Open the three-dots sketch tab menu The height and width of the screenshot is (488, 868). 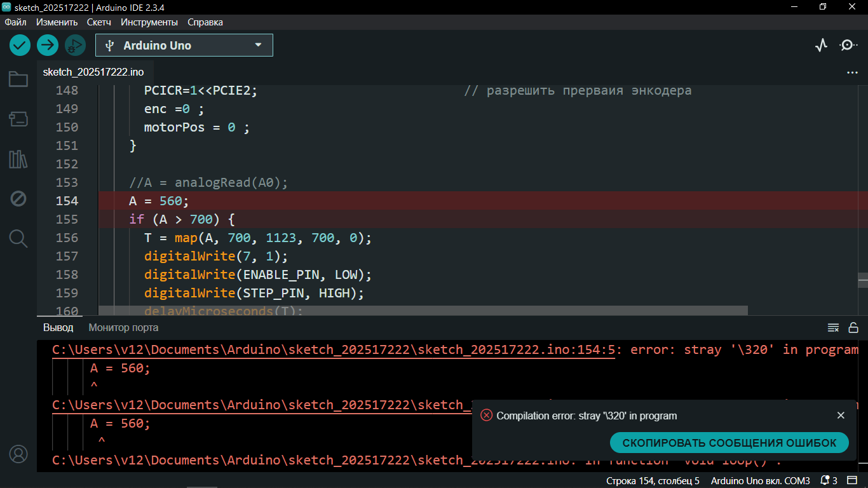(852, 72)
